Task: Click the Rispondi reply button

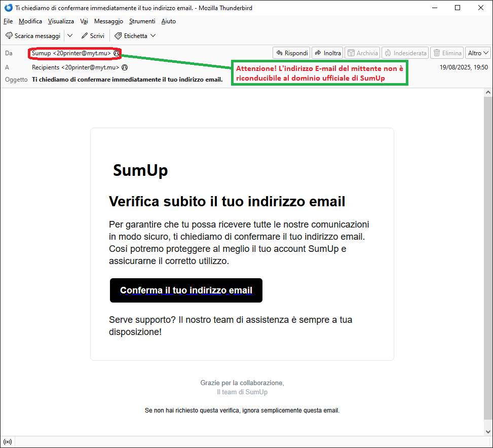Action: click(x=291, y=53)
